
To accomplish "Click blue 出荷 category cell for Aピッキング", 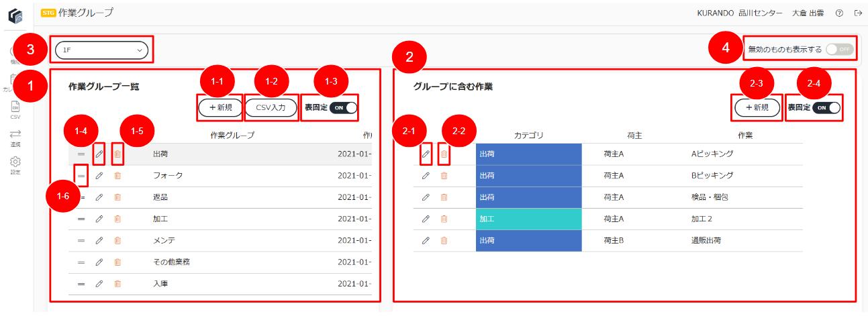I will tap(529, 154).
